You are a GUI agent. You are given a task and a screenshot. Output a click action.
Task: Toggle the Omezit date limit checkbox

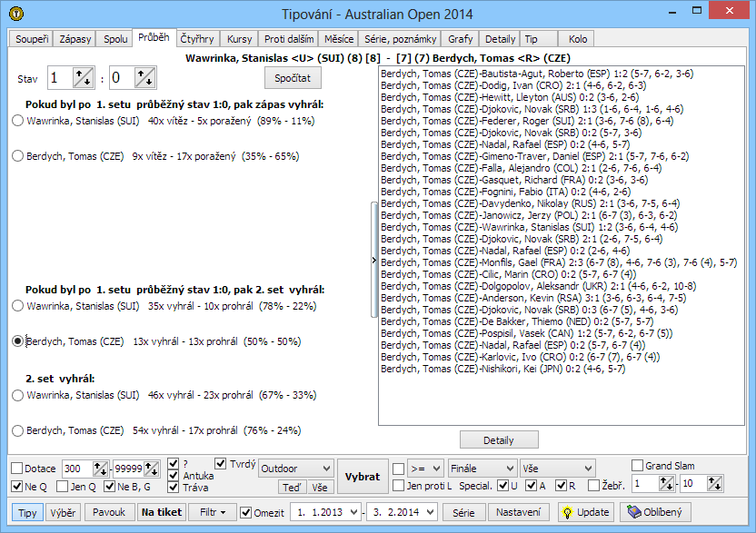[246, 512]
